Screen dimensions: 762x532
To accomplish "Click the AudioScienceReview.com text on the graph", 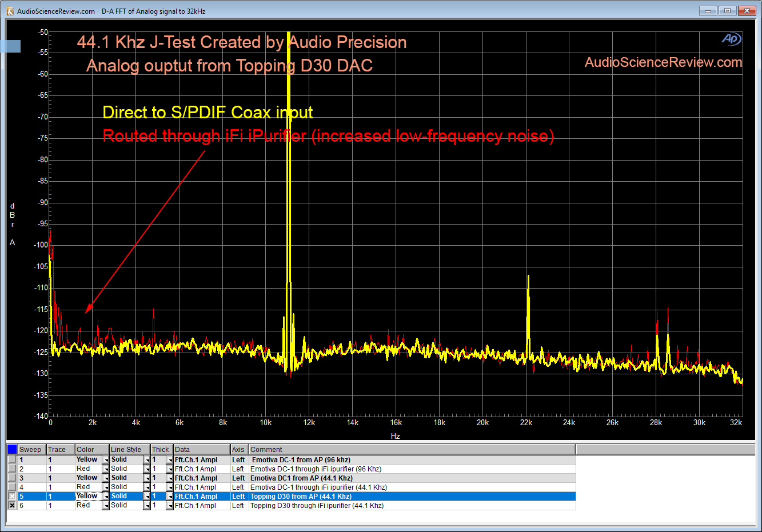I will 663,62.
